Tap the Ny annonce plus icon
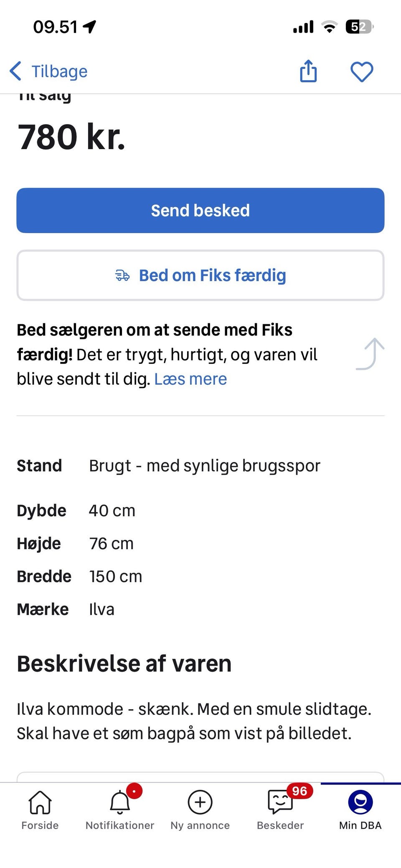The height and width of the screenshot is (868, 401). point(200,802)
